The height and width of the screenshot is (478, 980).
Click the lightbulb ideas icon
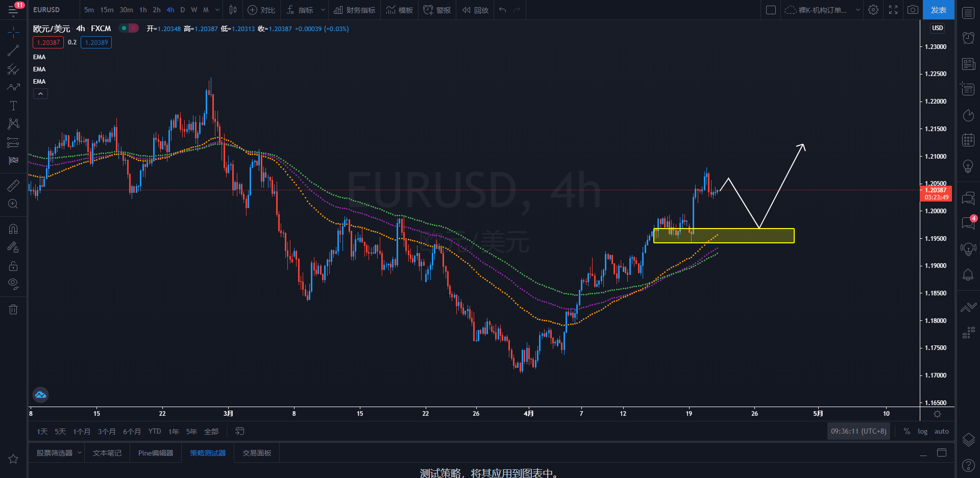(968, 166)
